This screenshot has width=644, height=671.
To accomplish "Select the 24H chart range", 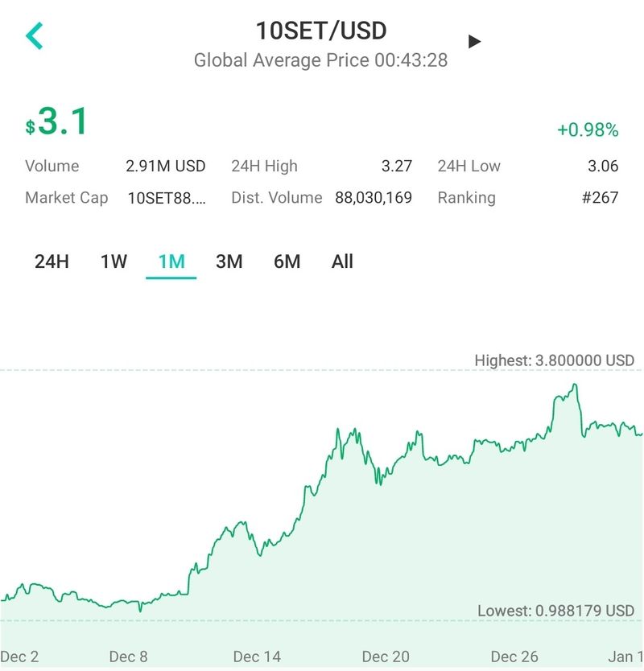I will tap(52, 261).
